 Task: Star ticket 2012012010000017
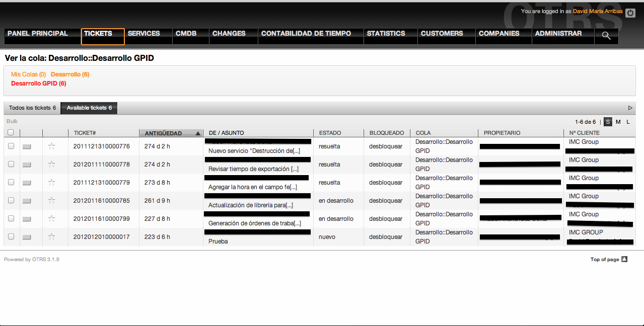51,236
